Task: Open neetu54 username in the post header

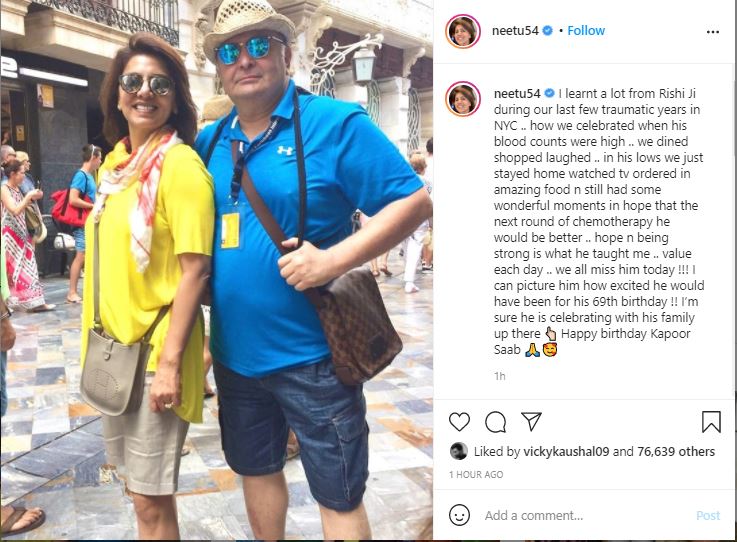Action: pos(515,31)
